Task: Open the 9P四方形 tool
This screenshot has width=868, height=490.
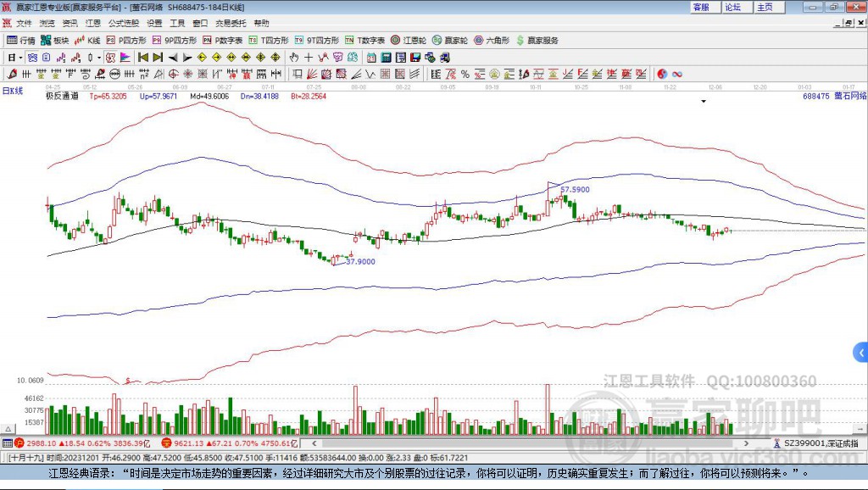Action: 175,41
